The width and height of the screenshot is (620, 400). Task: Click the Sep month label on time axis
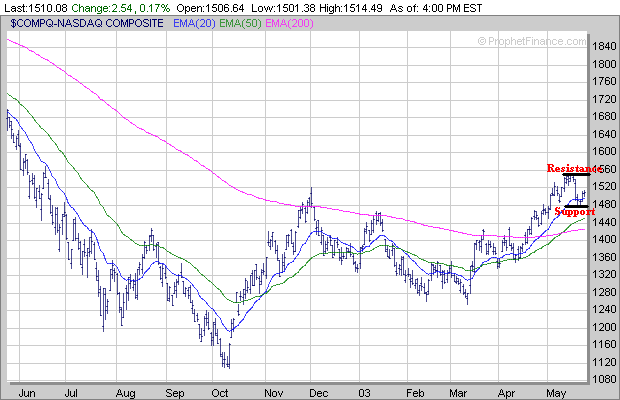[175, 393]
